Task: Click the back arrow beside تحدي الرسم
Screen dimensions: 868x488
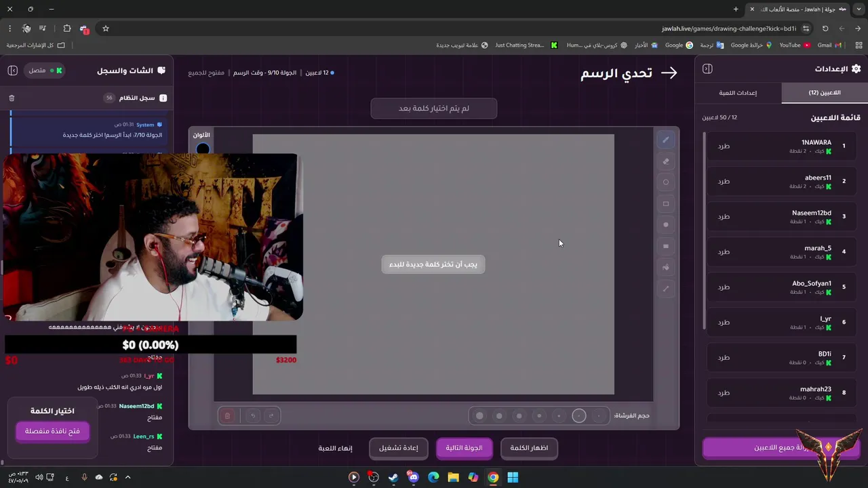Action: pos(669,73)
